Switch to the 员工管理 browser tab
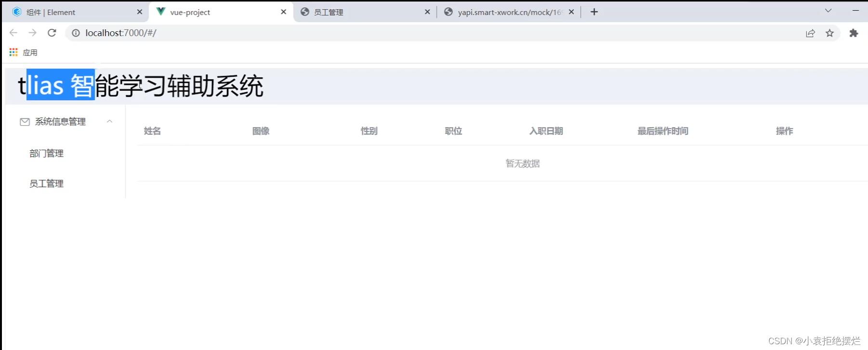This screenshot has height=350, width=868. tap(365, 13)
